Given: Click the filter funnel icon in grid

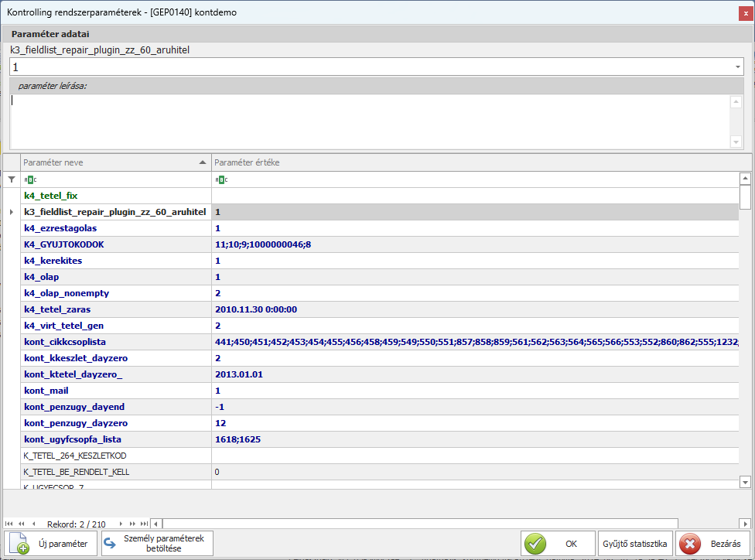Looking at the screenshot, I should [11, 179].
